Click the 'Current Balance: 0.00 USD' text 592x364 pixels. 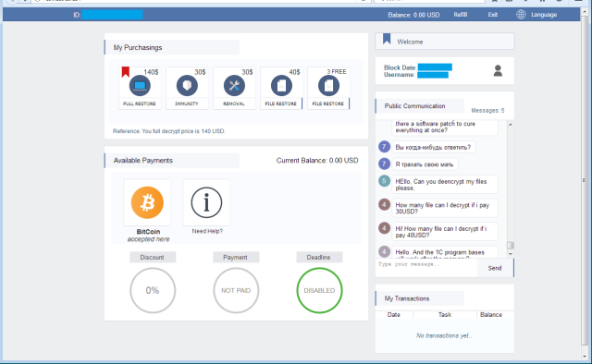[x=317, y=161]
